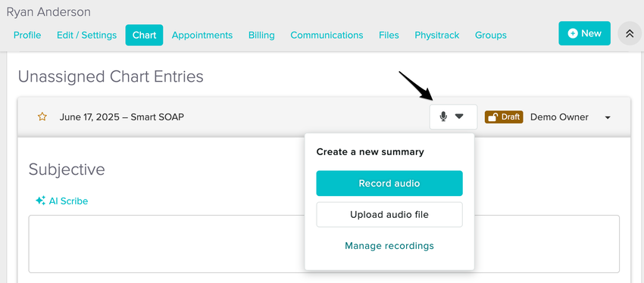Click the Create a new summary heading
Image resolution: width=644 pixels, height=283 pixels.
point(370,152)
